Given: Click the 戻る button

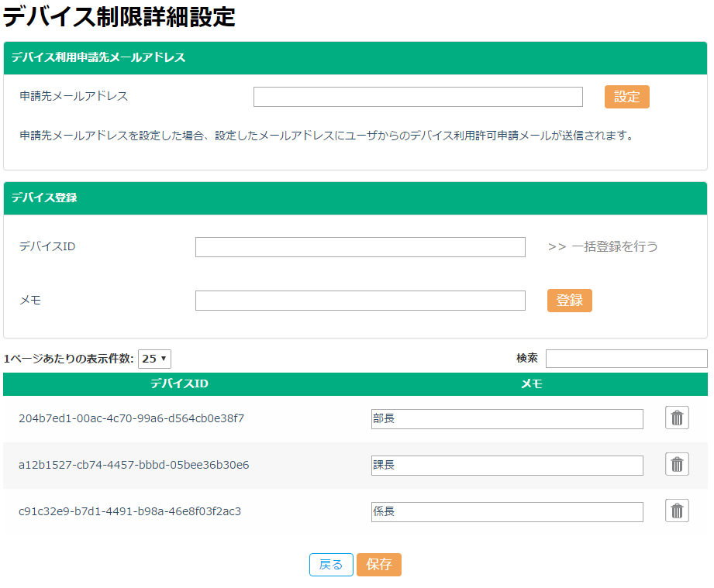Looking at the screenshot, I should coord(331,564).
